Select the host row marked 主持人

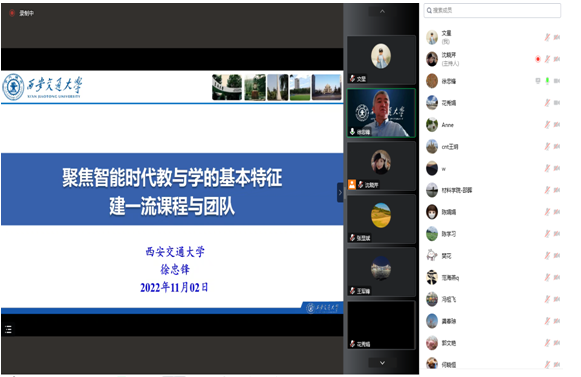[493, 59]
